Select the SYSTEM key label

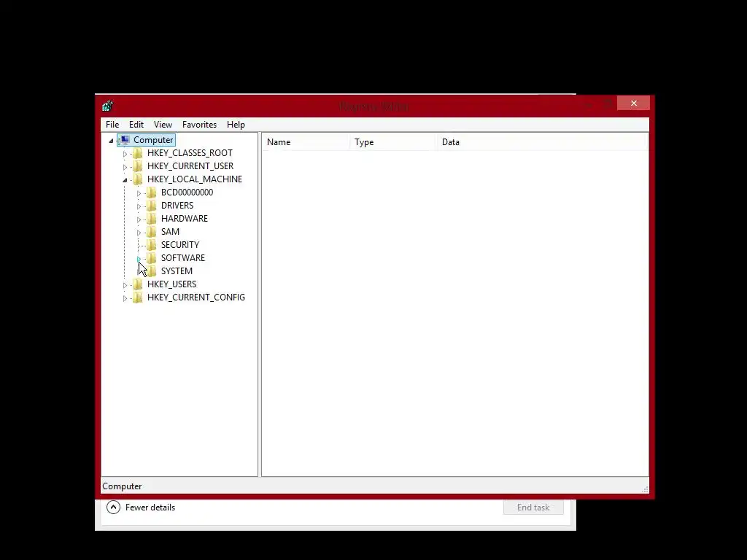pyautogui.click(x=177, y=271)
